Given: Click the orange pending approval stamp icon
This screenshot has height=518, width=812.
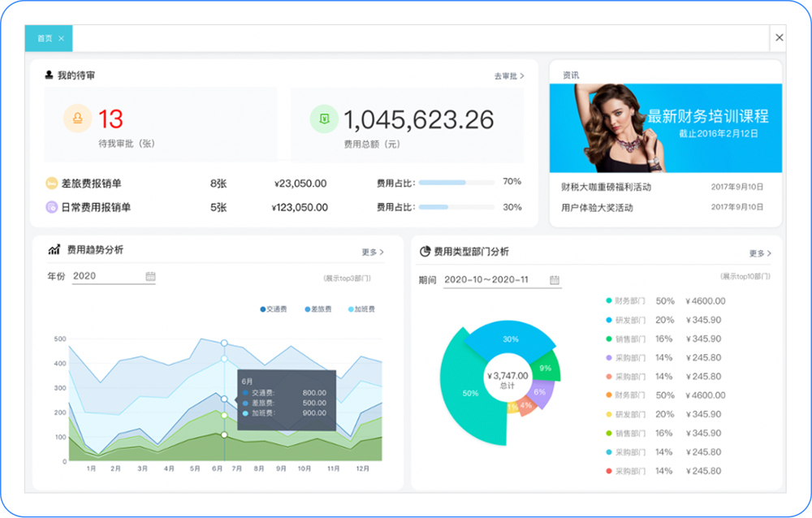Looking at the screenshot, I should (x=78, y=119).
